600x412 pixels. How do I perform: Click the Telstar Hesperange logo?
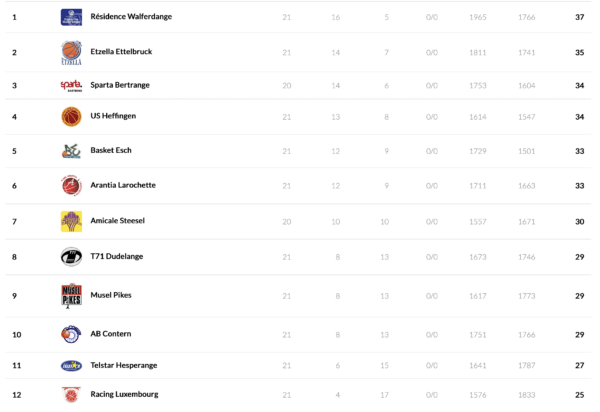(71, 366)
